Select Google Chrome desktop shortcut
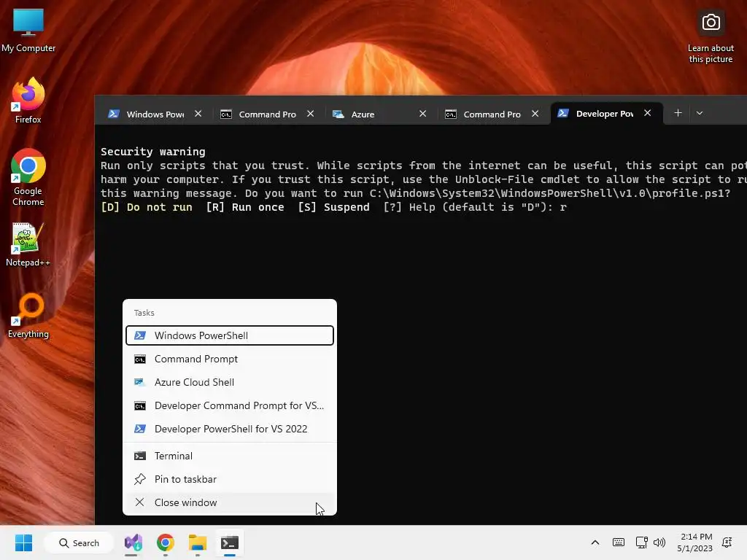747x560 pixels. click(x=28, y=178)
